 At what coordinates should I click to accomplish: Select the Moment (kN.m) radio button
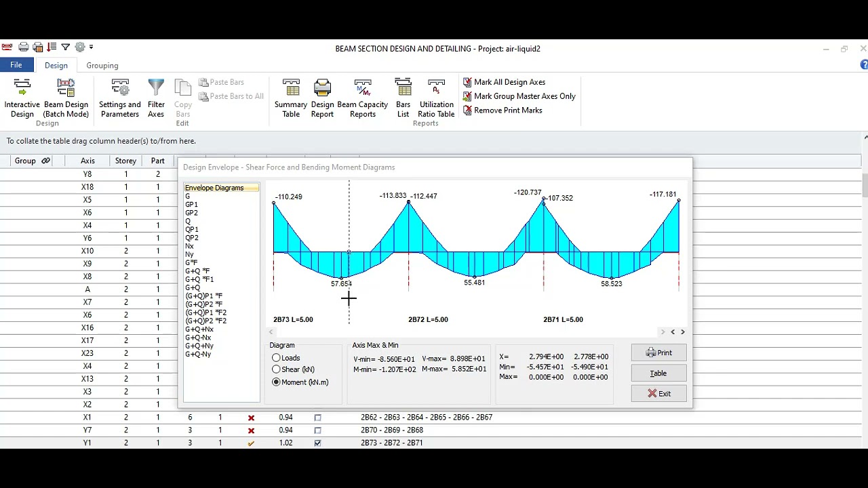tap(276, 382)
